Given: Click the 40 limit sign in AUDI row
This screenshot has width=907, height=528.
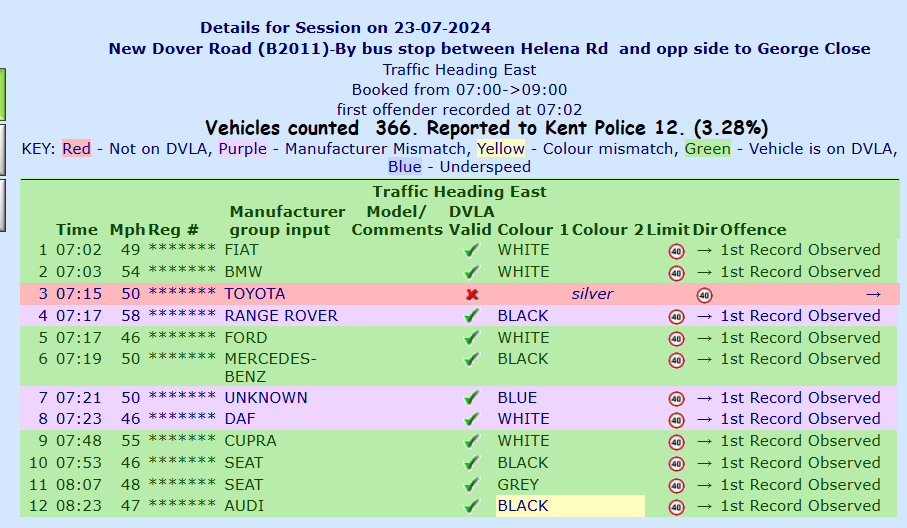Looking at the screenshot, I should click(676, 507).
